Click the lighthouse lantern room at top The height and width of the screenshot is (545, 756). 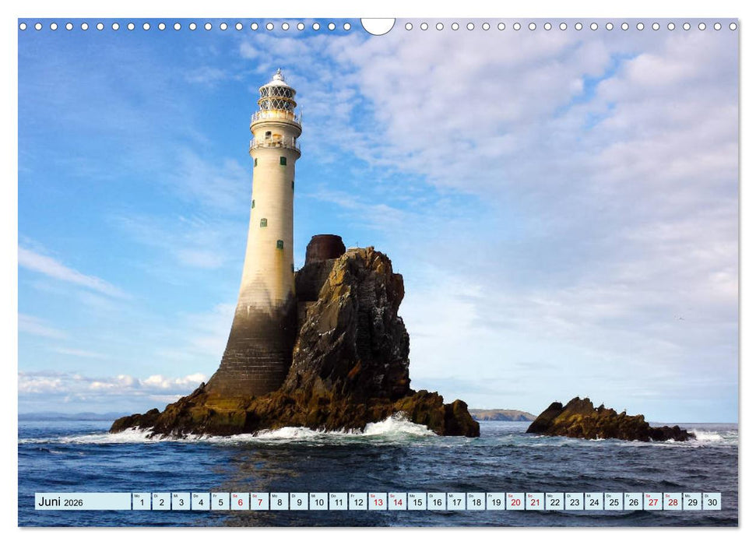click(x=277, y=97)
